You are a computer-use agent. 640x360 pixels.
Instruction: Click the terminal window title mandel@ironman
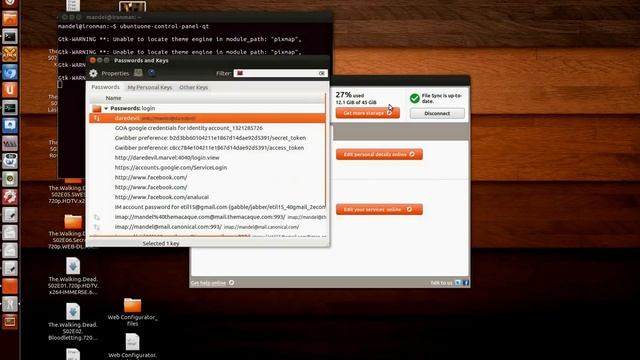pyautogui.click(x=113, y=17)
